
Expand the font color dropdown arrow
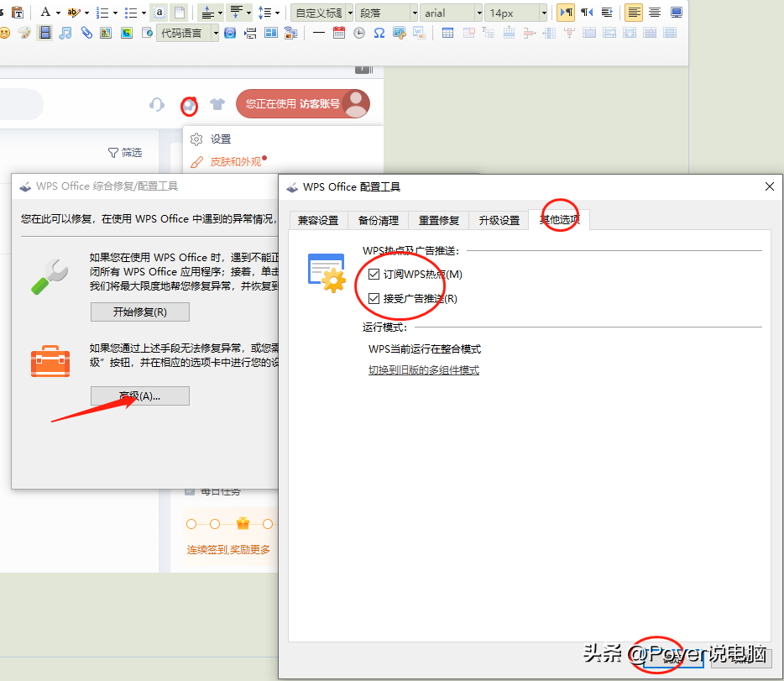coord(58,13)
